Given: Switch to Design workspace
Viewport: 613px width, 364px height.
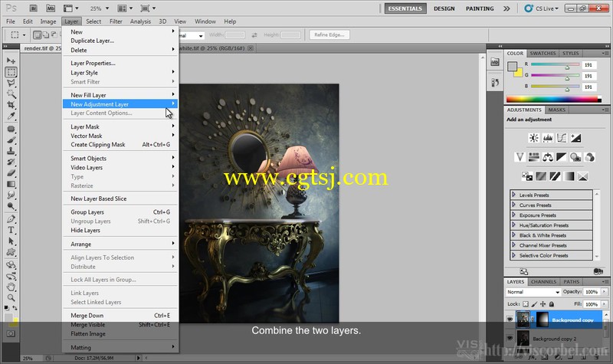Looking at the screenshot, I should pyautogui.click(x=444, y=8).
